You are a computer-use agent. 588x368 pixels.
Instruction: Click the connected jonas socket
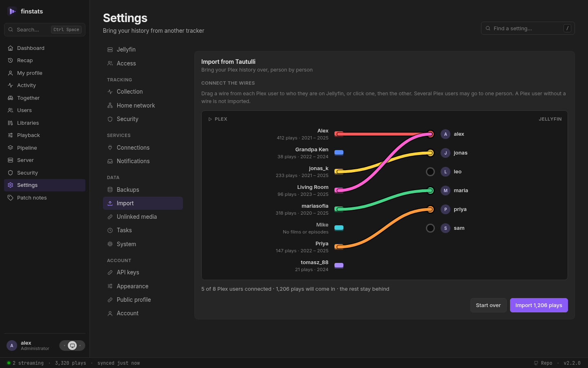(430, 153)
